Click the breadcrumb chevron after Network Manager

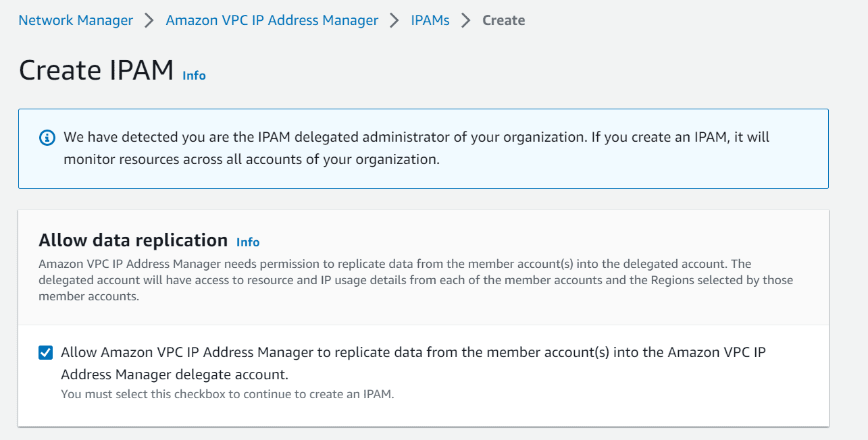[149, 20]
